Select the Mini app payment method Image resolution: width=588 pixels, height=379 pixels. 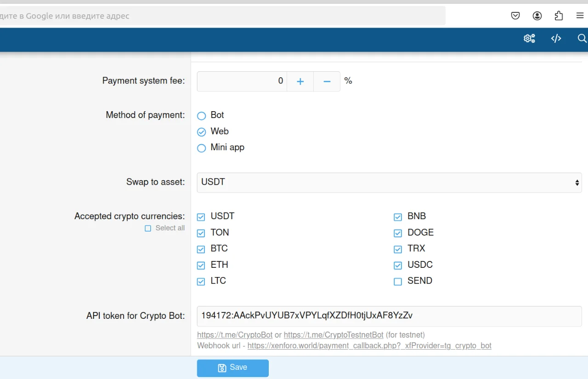click(201, 148)
